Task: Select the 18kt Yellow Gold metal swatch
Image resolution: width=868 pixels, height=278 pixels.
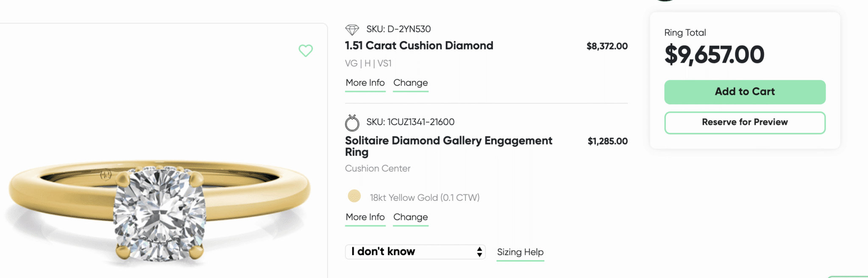Action: (353, 197)
